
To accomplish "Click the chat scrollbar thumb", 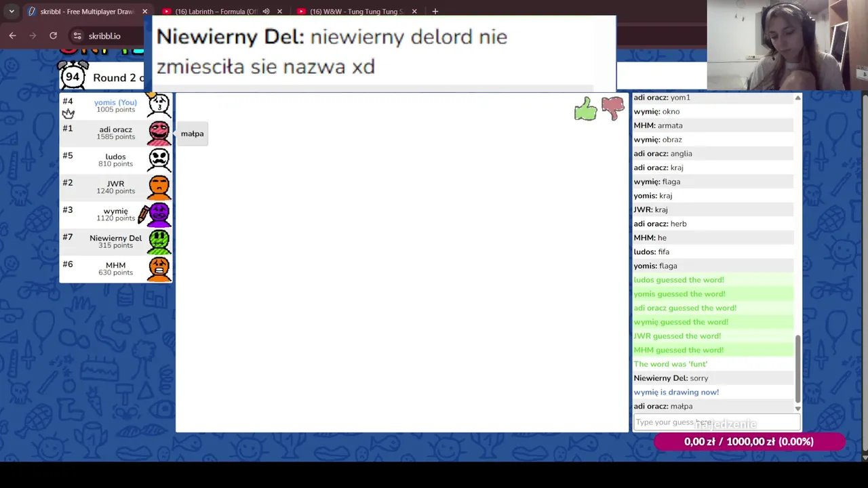I will pos(797,369).
